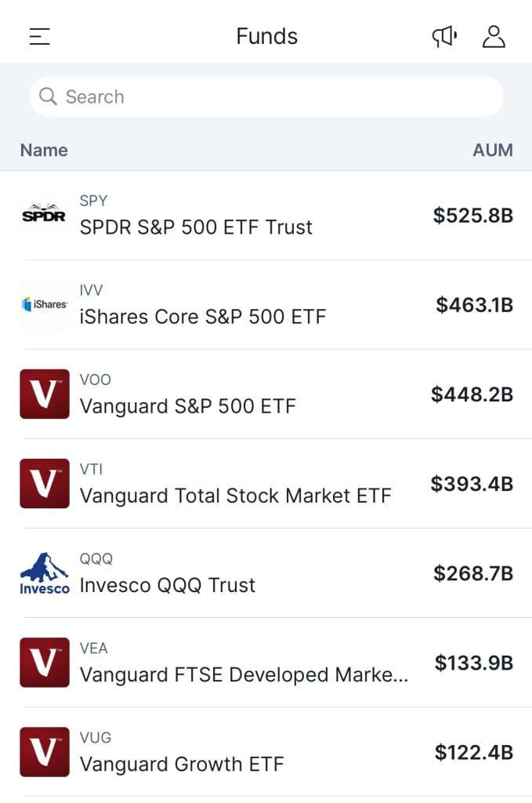Click the Vanguard logo next to VTI
Image resolution: width=532 pixels, height=803 pixels.
[x=44, y=483]
